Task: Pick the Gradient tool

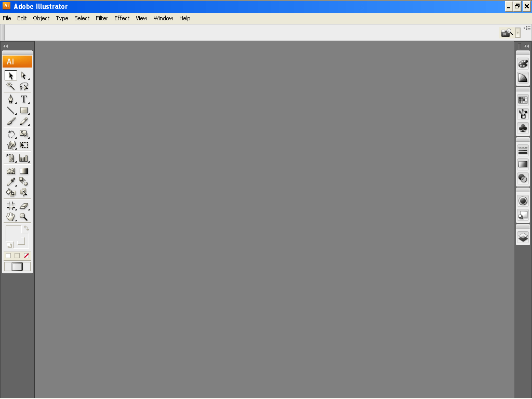Action: (23, 171)
